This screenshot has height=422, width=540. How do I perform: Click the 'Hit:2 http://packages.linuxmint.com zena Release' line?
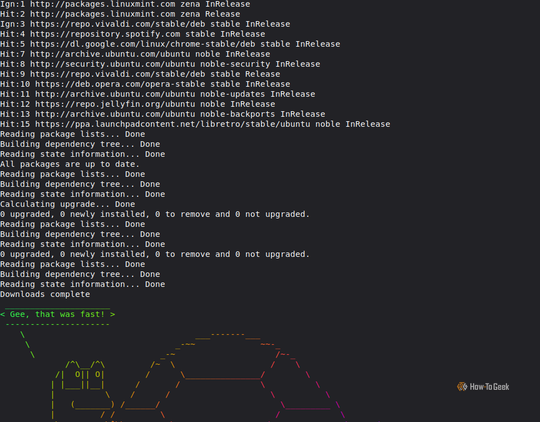(x=120, y=14)
